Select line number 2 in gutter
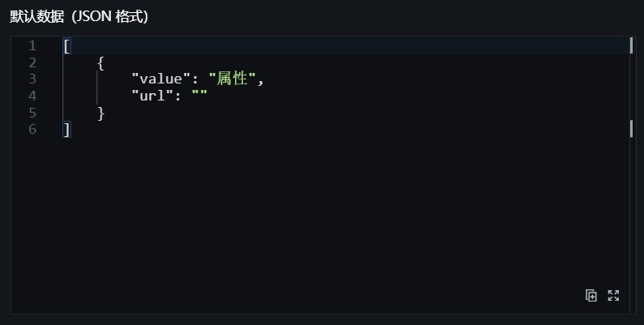Screen dimensions: 644x325 click(32, 63)
